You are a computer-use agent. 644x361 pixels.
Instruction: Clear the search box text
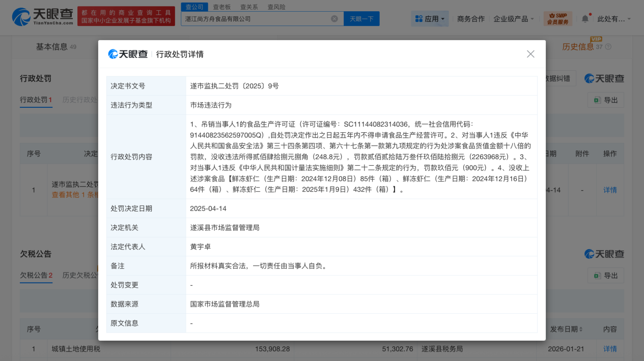334,19
